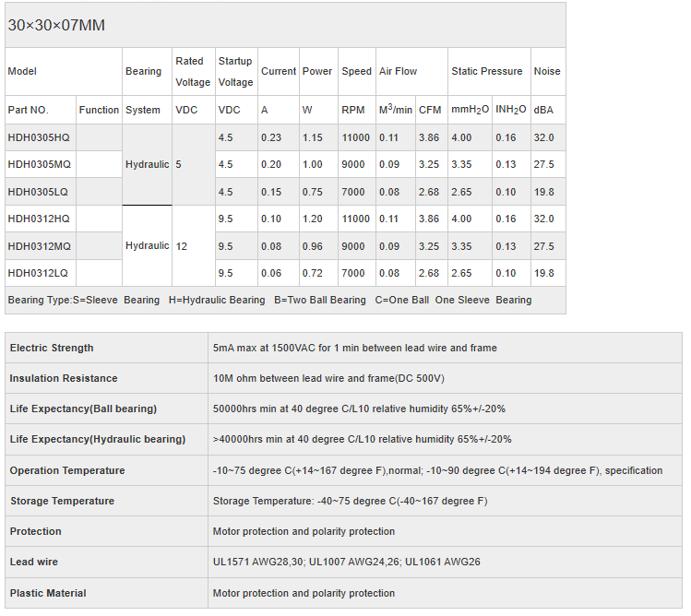Click the Plastic Material row label
This screenshot has width=691, height=616.
pyautogui.click(x=48, y=593)
